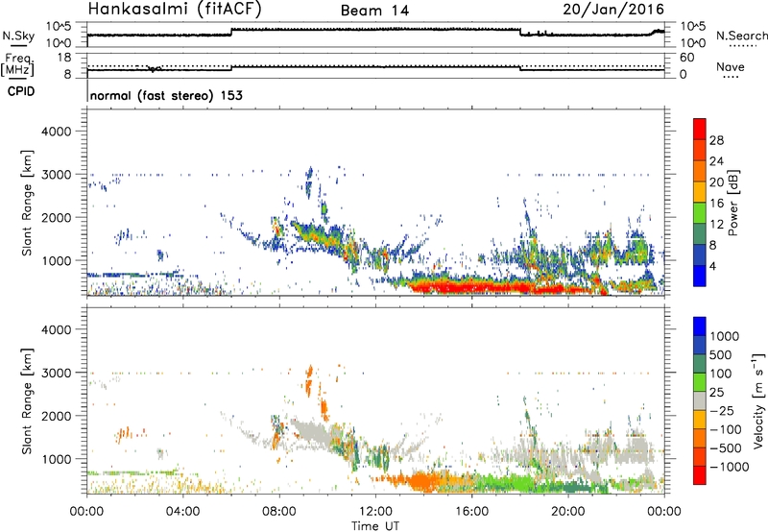Image resolution: width=768 pixels, height=532 pixels.
Task: Click the "normal (fast stereo) 153" text
Action: (166, 95)
